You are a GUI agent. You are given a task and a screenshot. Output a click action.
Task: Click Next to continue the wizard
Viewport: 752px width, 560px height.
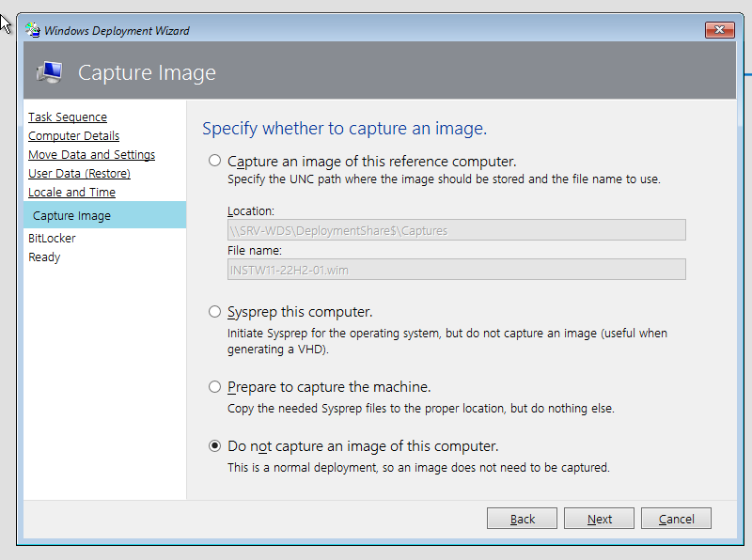pos(599,518)
